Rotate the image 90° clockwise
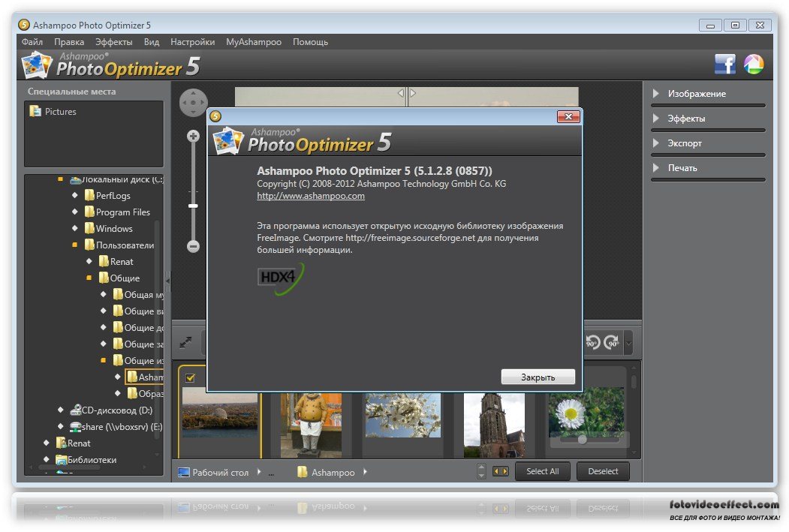789x532 pixels. [x=611, y=342]
